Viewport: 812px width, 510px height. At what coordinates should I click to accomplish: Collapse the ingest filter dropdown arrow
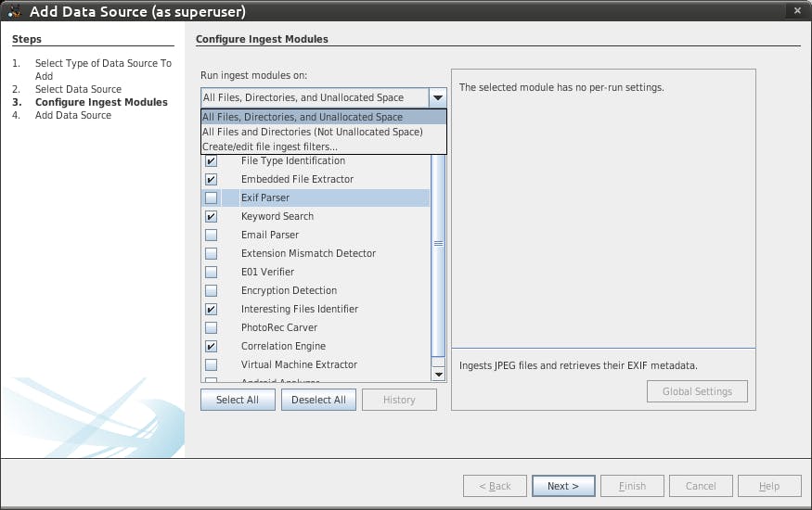pos(438,97)
